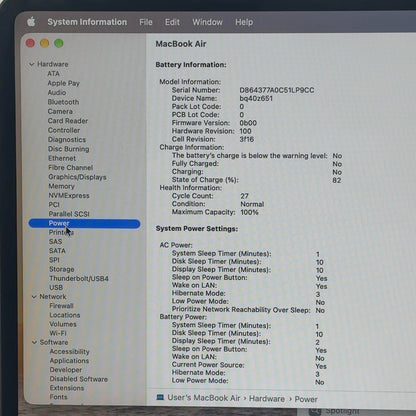Click the green full-screen window button
This screenshot has height=416, width=416.
point(59,43)
